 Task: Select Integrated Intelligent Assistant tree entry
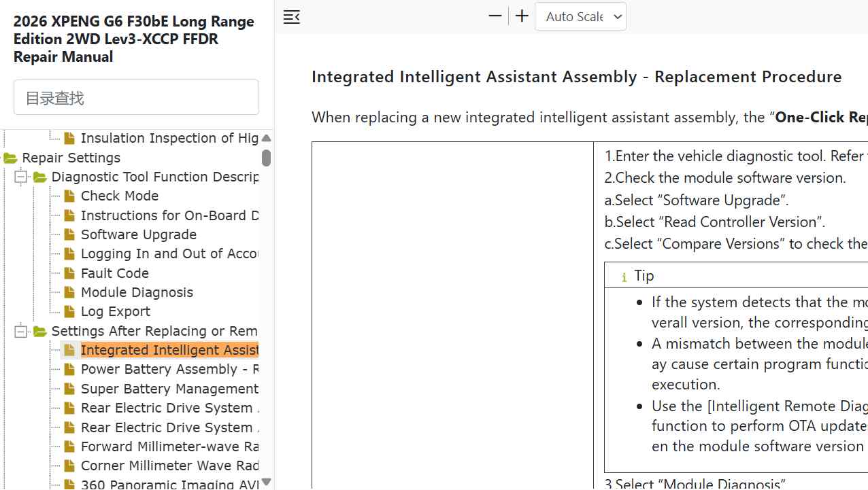[169, 350]
